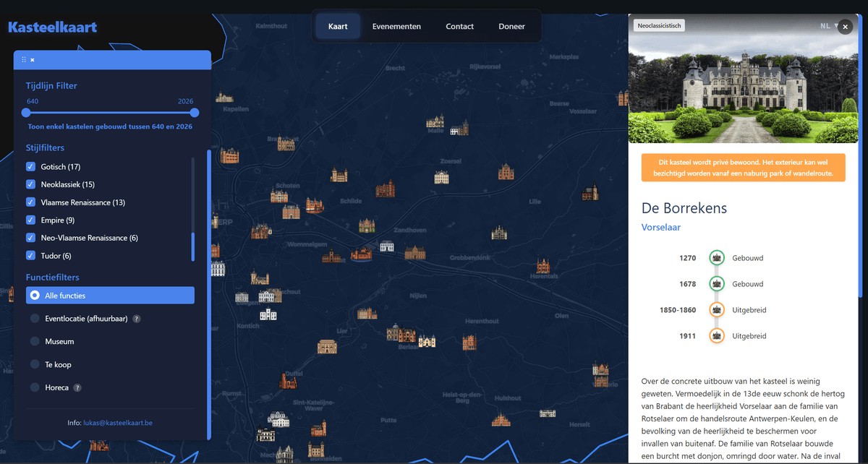The width and height of the screenshot is (868, 464).
Task: Click the 2026 end handle of timeline slider
Action: [x=195, y=113]
